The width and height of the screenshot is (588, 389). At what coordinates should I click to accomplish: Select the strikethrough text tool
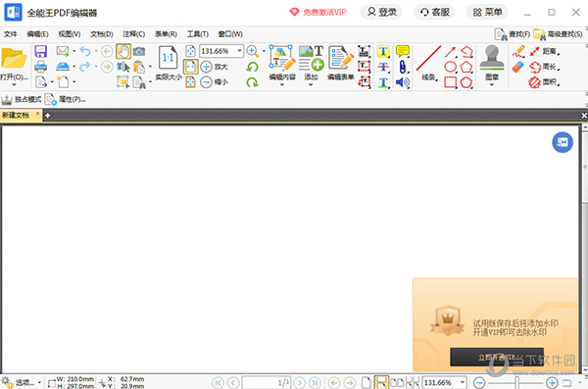[383, 68]
